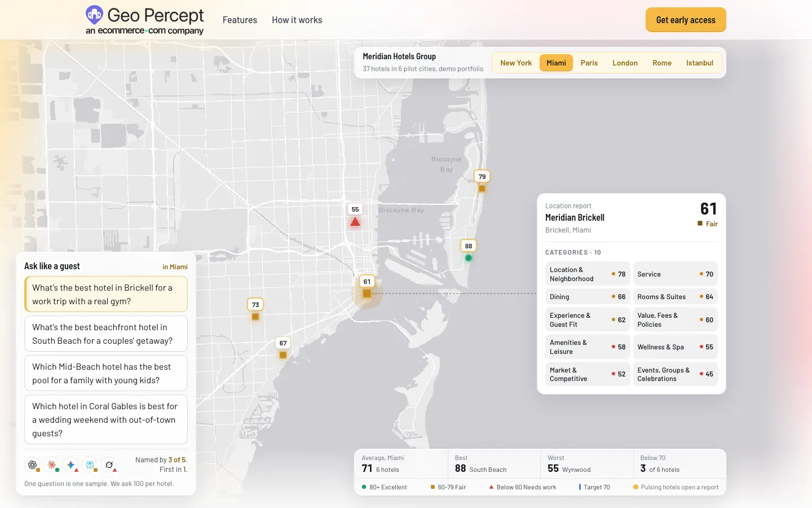Open the Rooms & Suites category card
The width and height of the screenshot is (812, 508).
(x=675, y=296)
